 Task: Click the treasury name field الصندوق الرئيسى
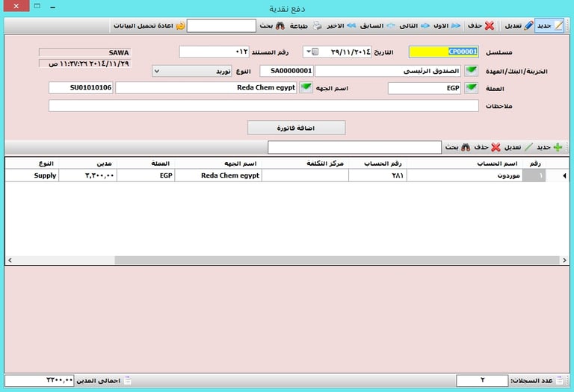click(388, 71)
